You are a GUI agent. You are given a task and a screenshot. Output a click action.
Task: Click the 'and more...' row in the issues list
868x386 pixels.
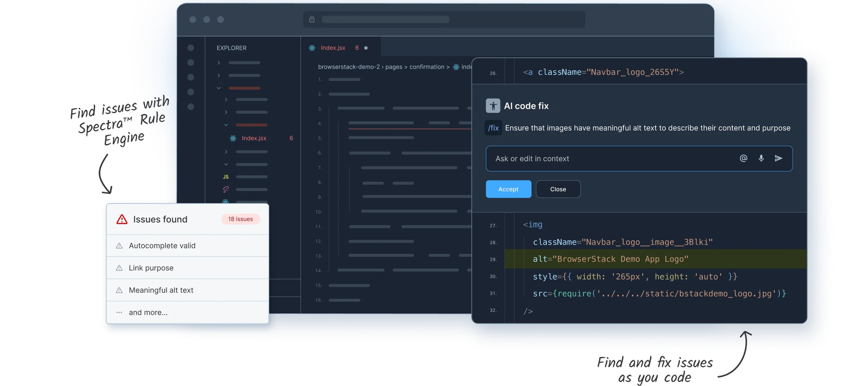[x=187, y=312]
